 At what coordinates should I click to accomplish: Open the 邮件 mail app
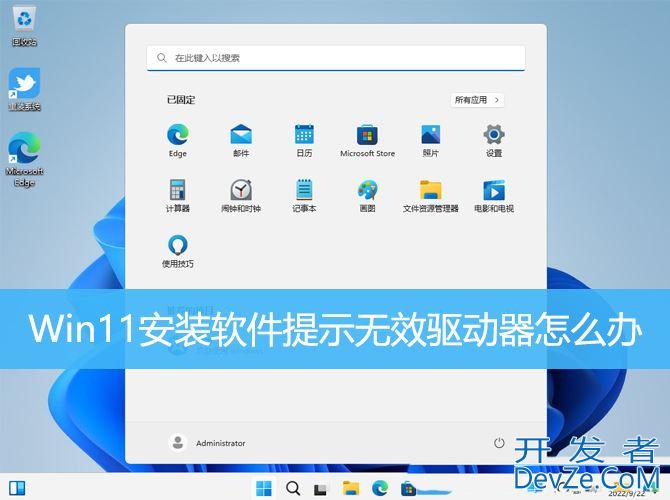pyautogui.click(x=241, y=141)
